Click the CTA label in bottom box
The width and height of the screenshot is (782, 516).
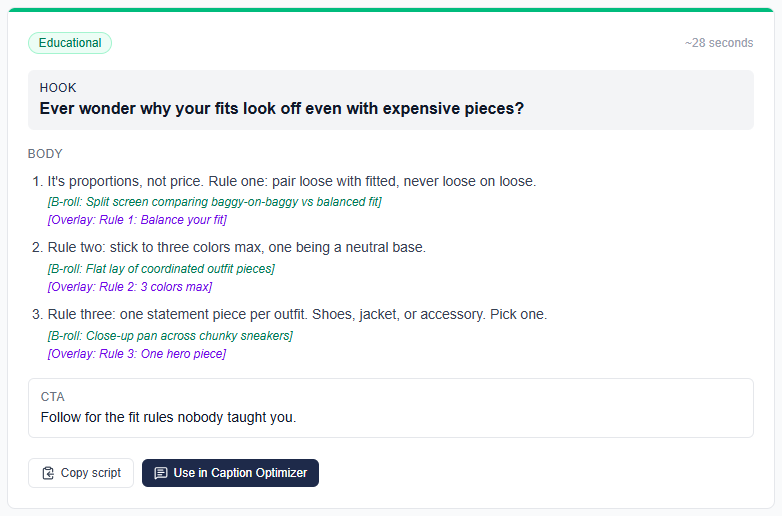coord(52,397)
